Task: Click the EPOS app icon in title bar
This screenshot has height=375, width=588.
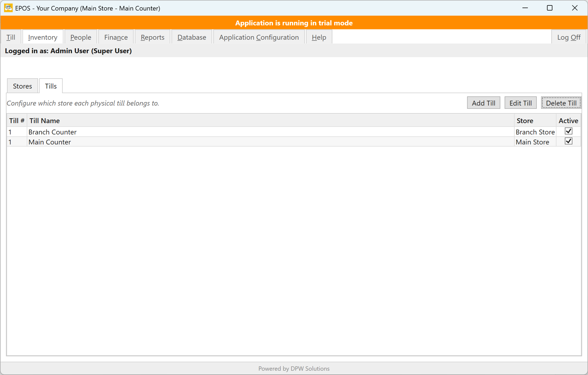Action: click(x=8, y=8)
